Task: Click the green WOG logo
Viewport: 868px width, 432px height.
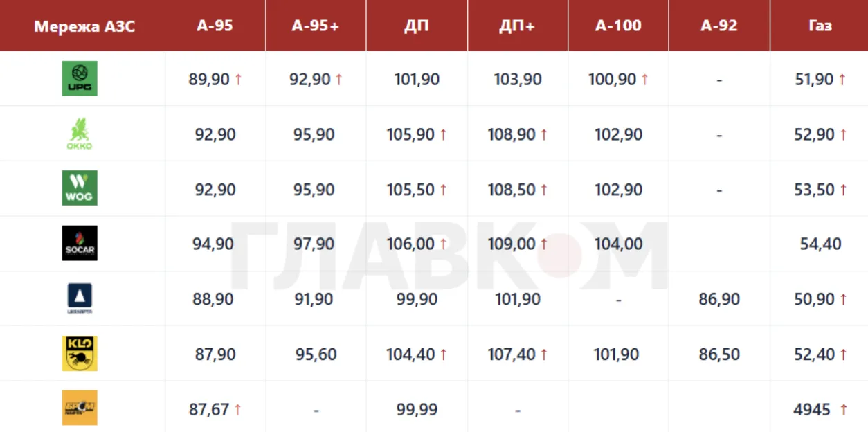Action: [x=80, y=188]
